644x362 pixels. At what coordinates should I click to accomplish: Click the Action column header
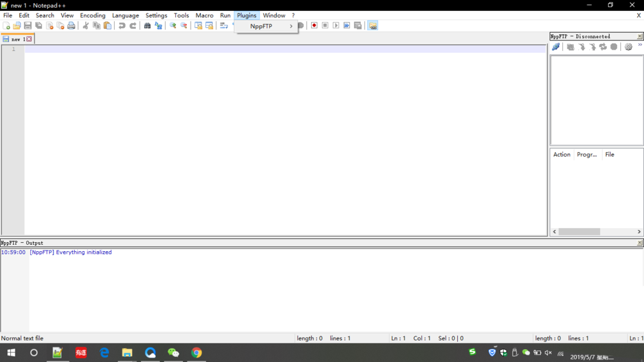tap(562, 155)
